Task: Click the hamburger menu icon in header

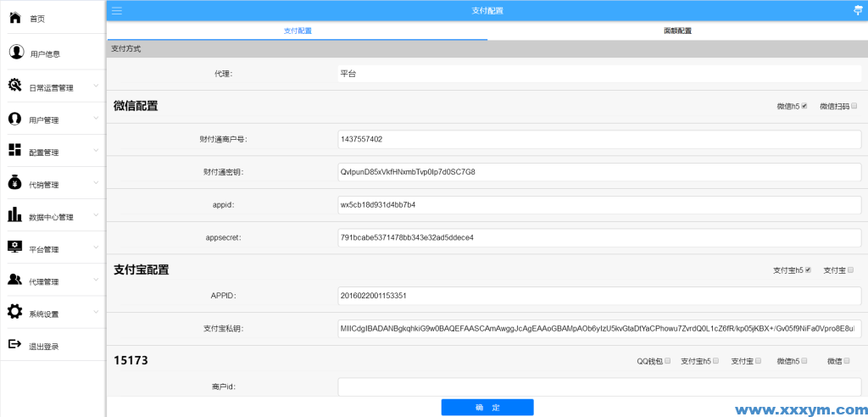Action: click(117, 10)
